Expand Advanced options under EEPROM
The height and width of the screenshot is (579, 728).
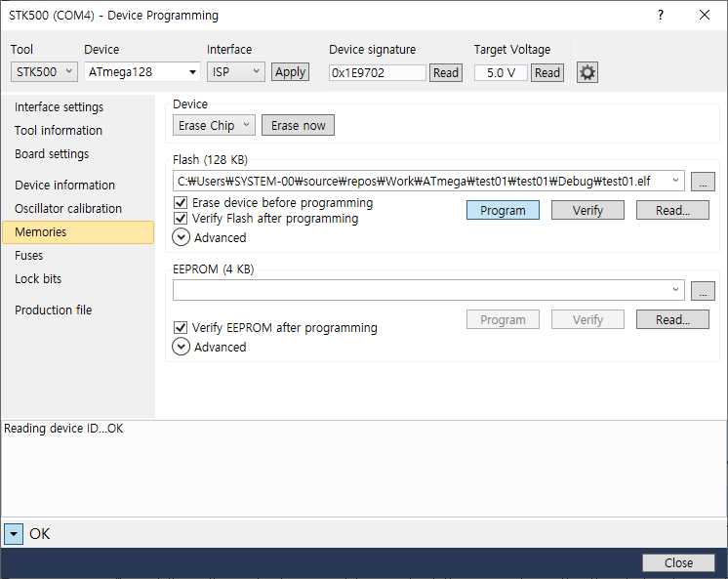[182, 347]
